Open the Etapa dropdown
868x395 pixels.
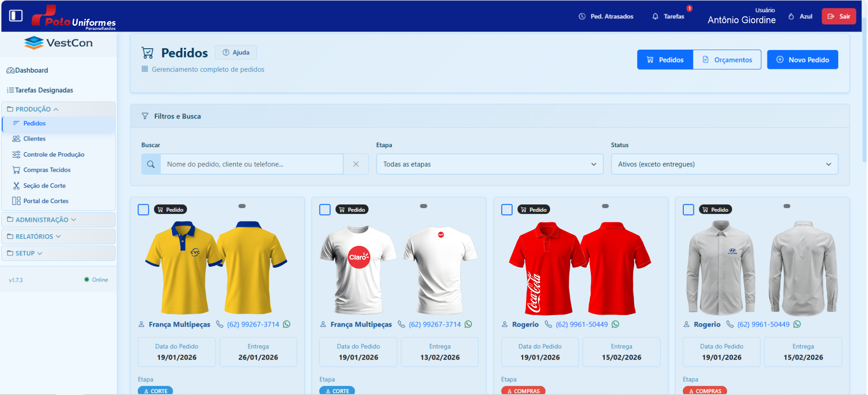pos(490,164)
